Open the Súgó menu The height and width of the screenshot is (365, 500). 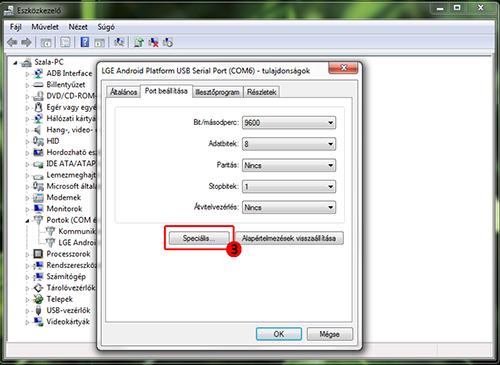(106, 27)
